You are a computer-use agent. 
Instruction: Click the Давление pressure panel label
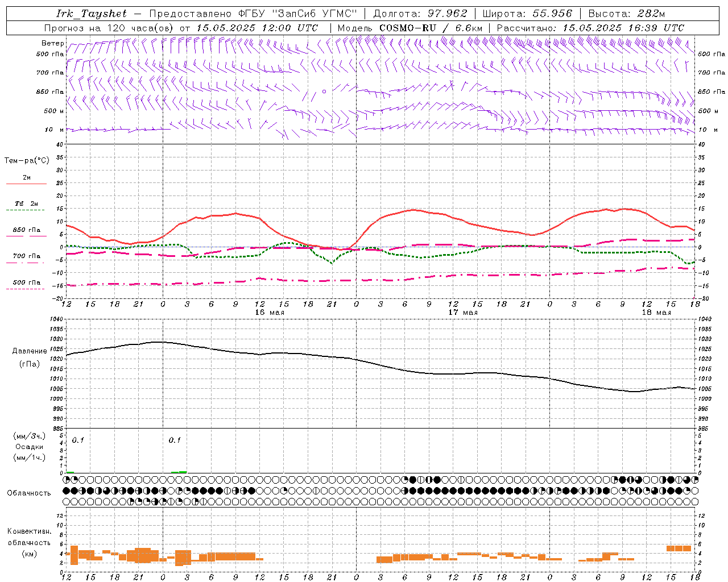30,351
